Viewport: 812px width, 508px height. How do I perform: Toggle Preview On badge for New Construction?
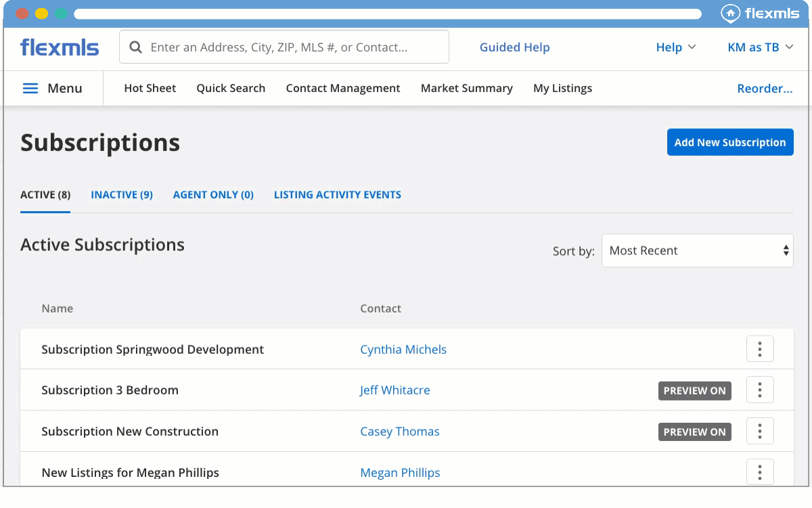694,432
